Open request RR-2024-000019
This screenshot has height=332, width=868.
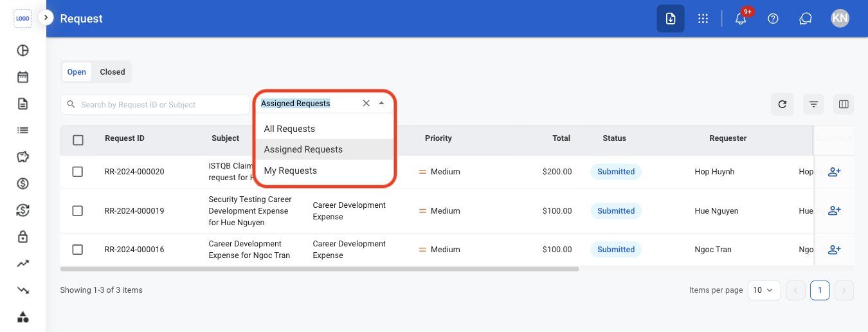coord(134,211)
